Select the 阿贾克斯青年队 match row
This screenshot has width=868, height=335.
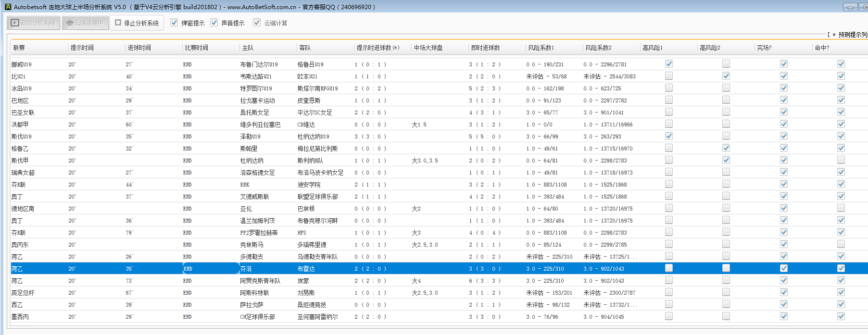click(260, 281)
